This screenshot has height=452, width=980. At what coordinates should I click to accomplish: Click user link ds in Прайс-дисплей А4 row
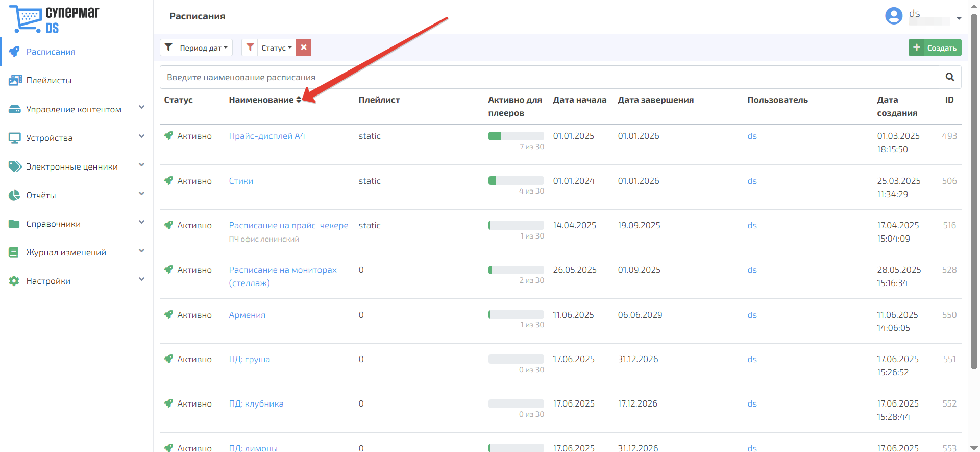click(752, 136)
